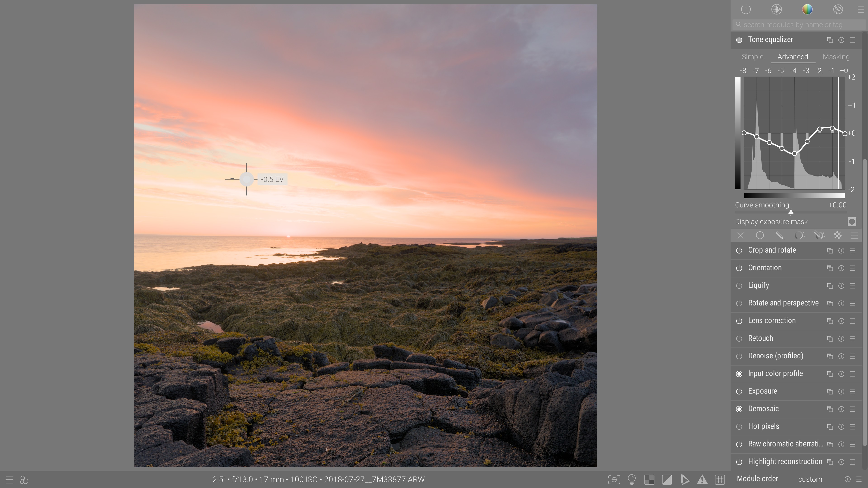Expand the Liquify module
Viewport: 868px width, 488px height.
(x=758, y=286)
